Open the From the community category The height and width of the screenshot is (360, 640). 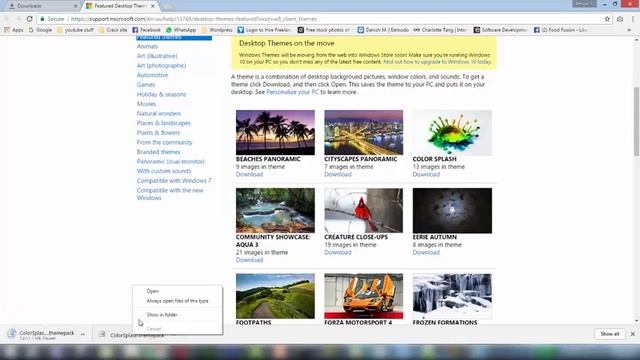[164, 142]
